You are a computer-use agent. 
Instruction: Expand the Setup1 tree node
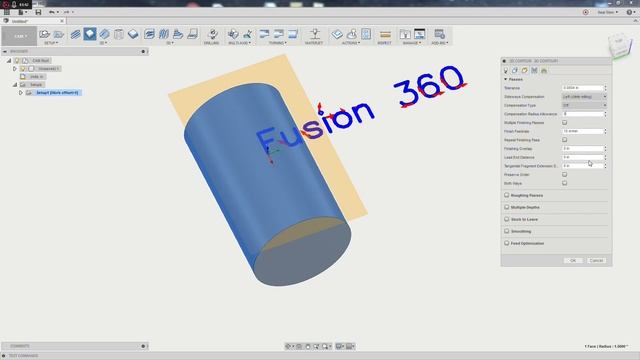(x=20, y=93)
